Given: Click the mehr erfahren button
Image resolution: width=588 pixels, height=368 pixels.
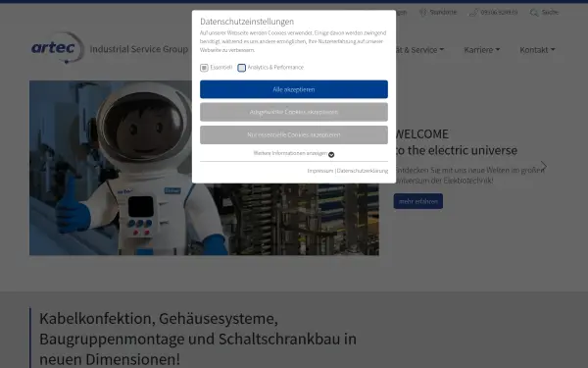Looking at the screenshot, I should click(x=418, y=201).
